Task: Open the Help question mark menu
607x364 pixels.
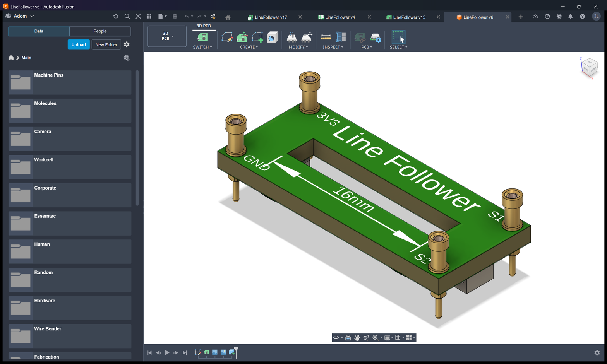Action: (x=582, y=16)
